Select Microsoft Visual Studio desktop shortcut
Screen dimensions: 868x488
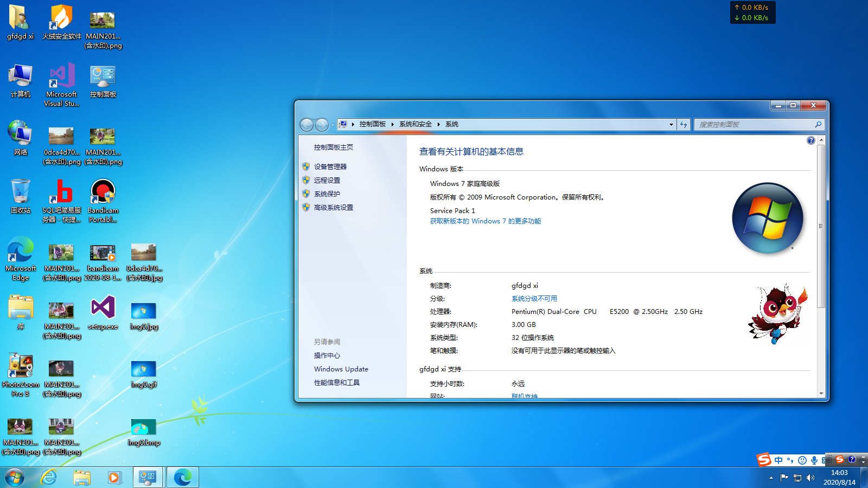pyautogui.click(x=61, y=85)
